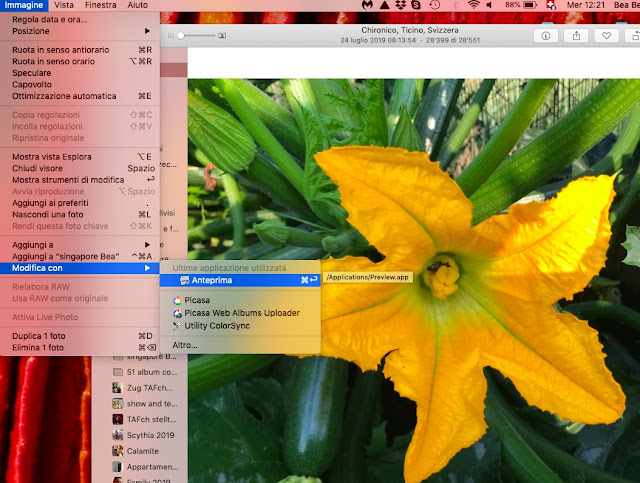This screenshot has height=483, width=640.
Task: Adjust the zoom slider knob
Action: [180, 36]
